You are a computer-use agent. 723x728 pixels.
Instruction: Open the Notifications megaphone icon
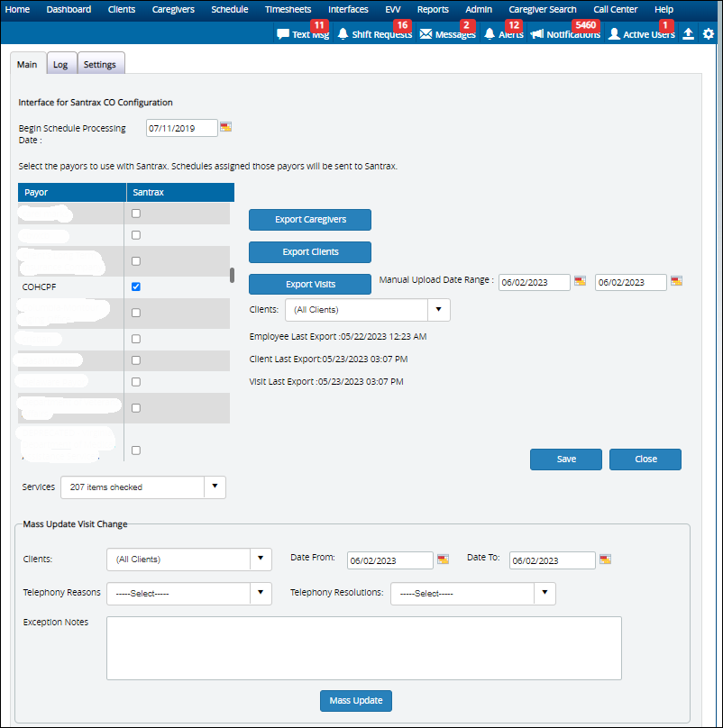point(537,34)
